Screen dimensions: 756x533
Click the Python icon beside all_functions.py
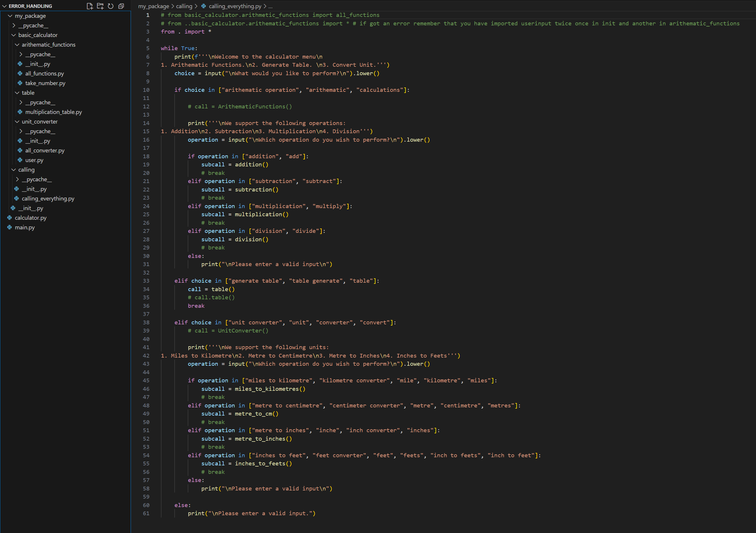click(20, 73)
